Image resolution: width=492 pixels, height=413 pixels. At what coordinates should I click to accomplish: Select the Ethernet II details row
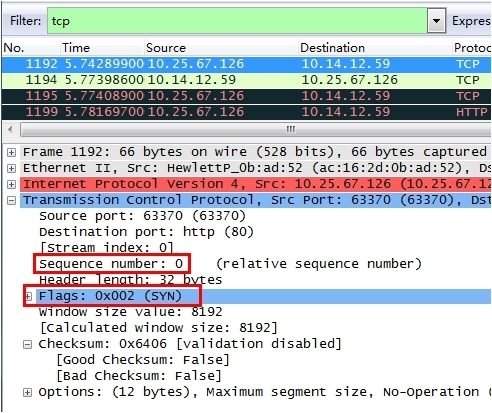pos(255,168)
